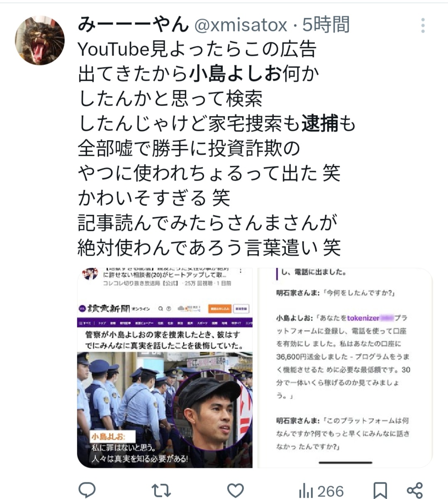The height and width of the screenshot is (499, 448).
Task: Open the @xmisatox handle link
Action: [241, 25]
